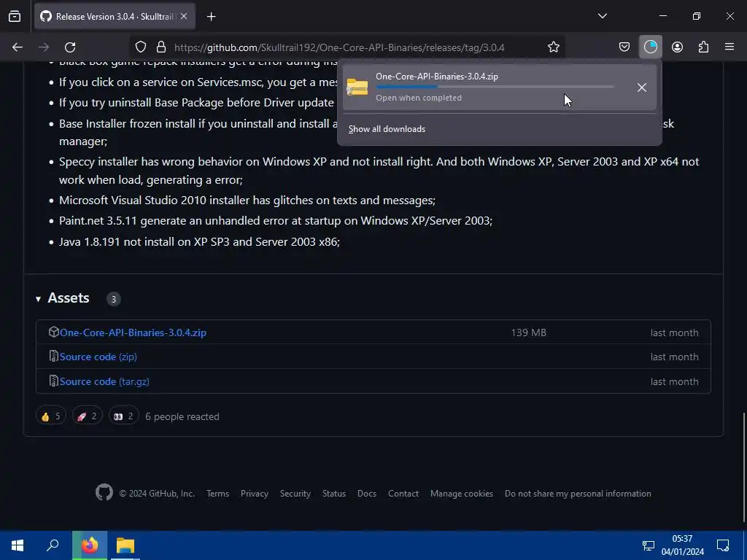Click the file icon beside Source code (zip)

[x=54, y=356]
